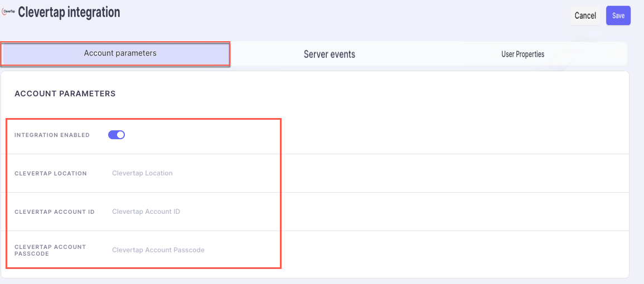Click the INTEGRATION ENABLED label
Screen dimensions: 644x284
pyautogui.click(x=52, y=135)
